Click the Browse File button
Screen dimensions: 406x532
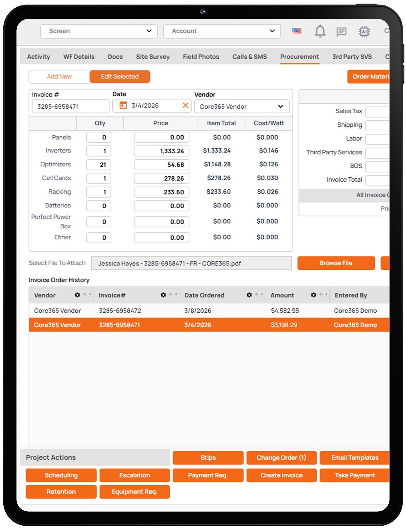coord(336,263)
